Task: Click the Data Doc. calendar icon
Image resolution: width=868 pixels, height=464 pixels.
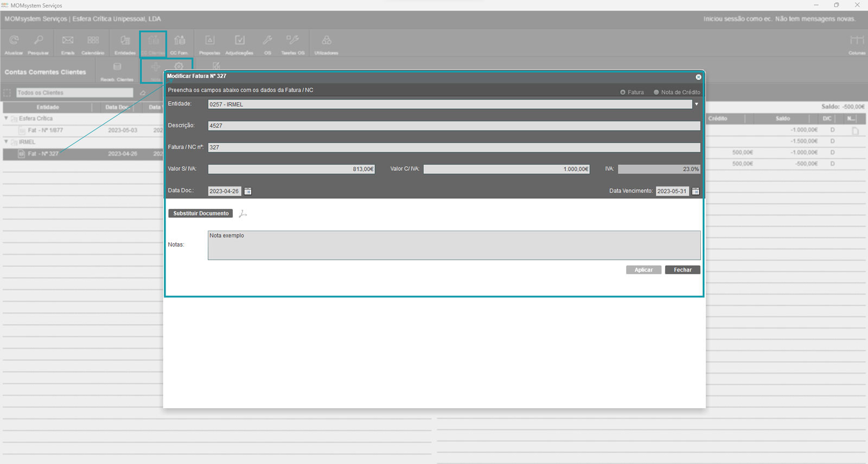Action: pos(248,191)
